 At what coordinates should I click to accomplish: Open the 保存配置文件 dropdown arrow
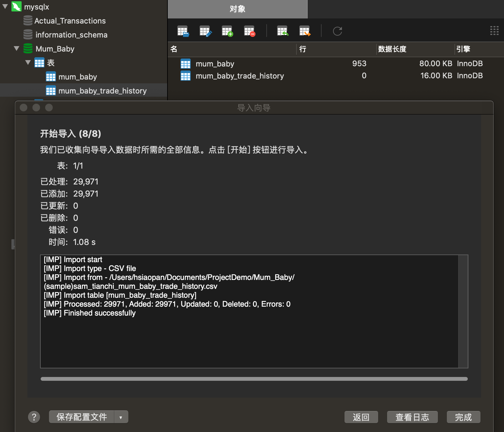(121, 417)
